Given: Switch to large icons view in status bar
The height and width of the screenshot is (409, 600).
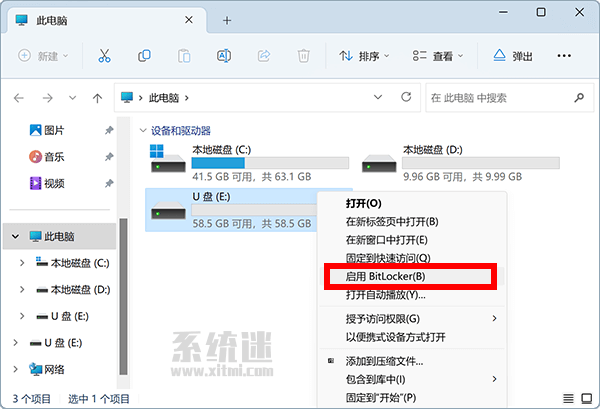Looking at the screenshot, I should click(586, 398).
